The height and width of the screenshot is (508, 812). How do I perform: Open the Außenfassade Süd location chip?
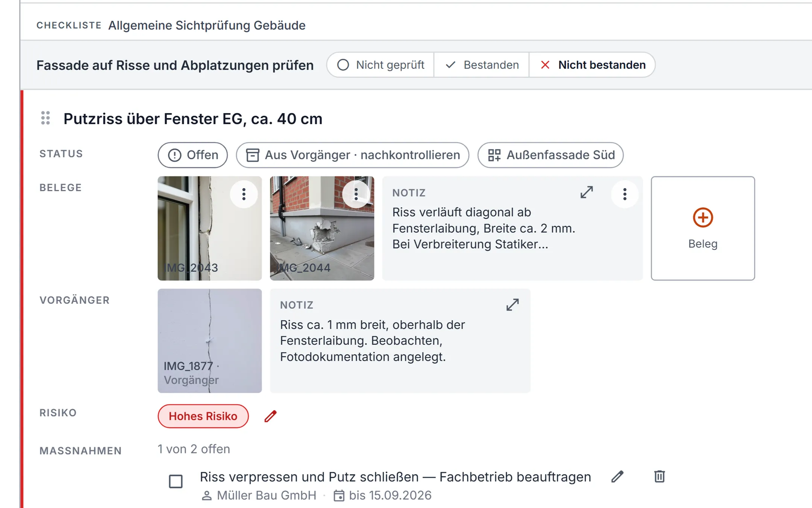(x=551, y=155)
